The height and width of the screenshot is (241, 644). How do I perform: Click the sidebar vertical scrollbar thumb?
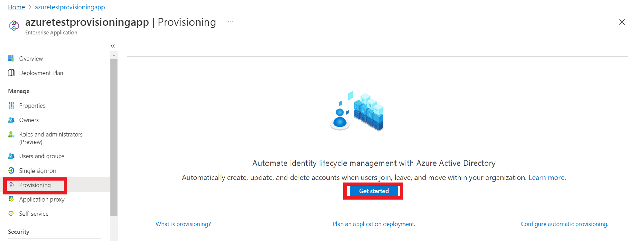(114, 138)
